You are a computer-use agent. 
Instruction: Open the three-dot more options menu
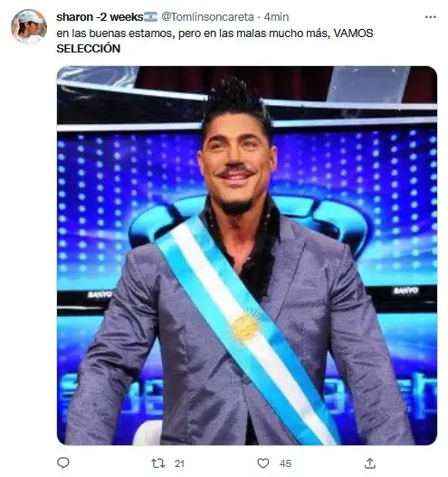(431, 17)
